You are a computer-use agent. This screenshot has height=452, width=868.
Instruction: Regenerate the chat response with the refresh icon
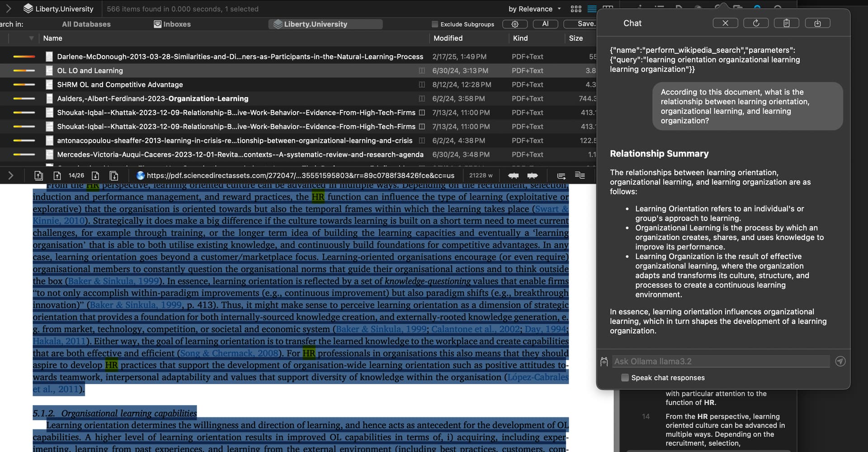click(756, 23)
